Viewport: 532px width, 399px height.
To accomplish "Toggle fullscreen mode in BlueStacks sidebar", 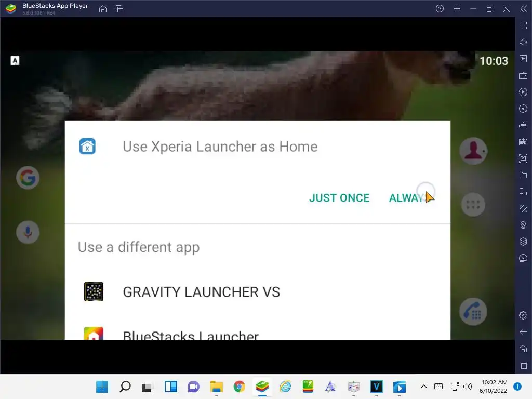I will (x=523, y=25).
